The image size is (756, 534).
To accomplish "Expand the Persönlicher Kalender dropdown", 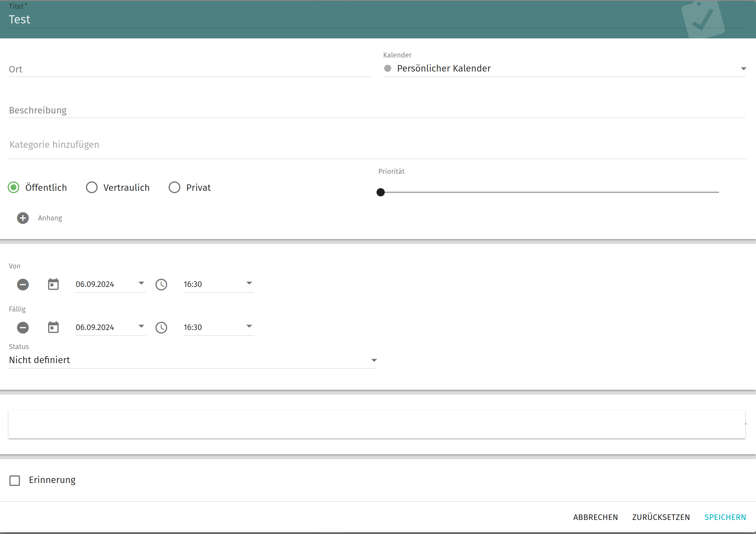I will pyautogui.click(x=743, y=69).
